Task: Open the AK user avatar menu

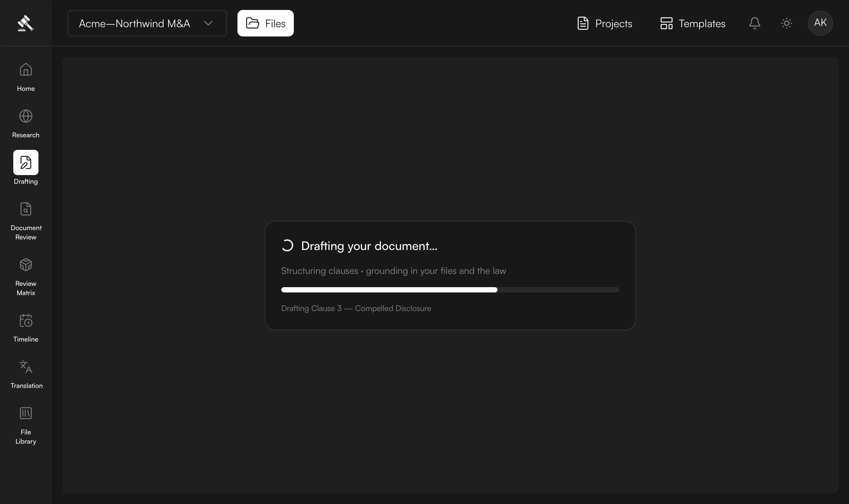Action: tap(820, 23)
